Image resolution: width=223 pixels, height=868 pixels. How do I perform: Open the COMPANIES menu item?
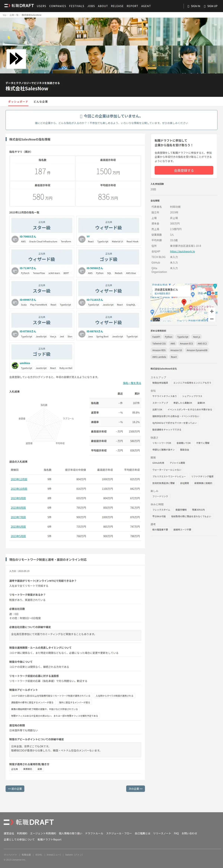(58, 6)
